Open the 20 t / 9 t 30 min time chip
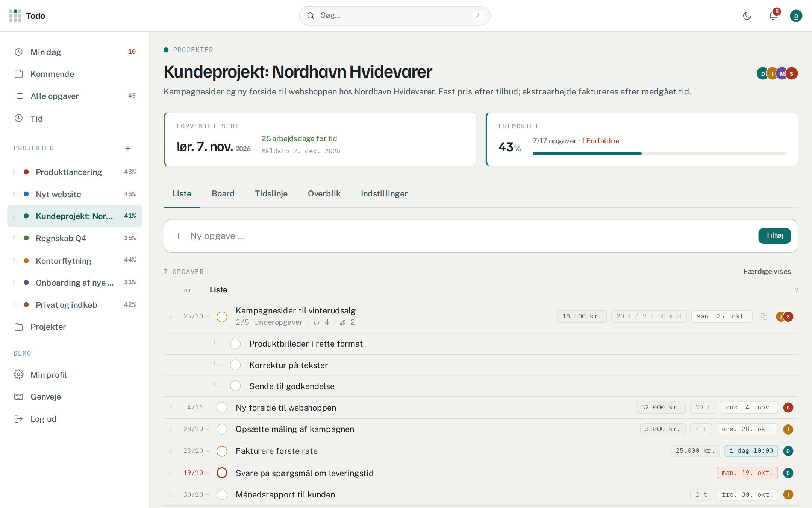This screenshot has width=812, height=508. pyautogui.click(x=649, y=316)
